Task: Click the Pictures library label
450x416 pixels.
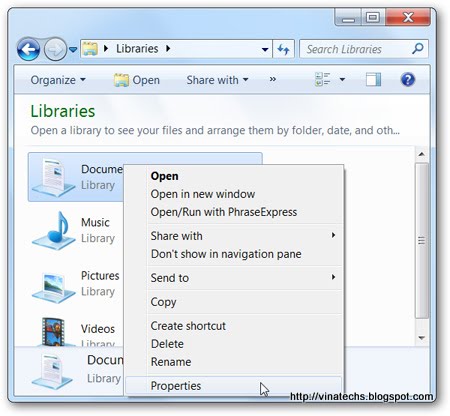Action: [x=100, y=276]
